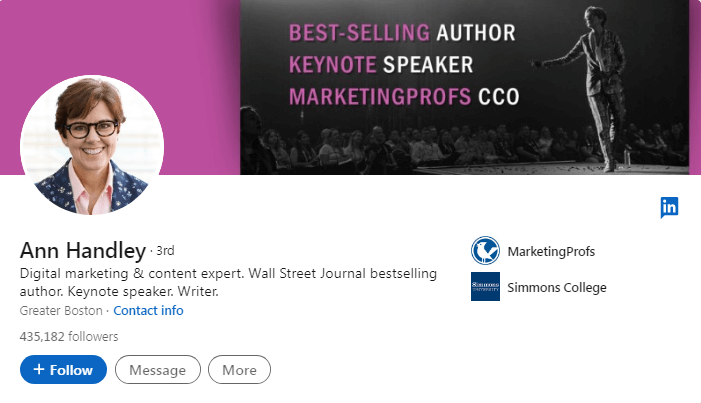Click the Best-Selling Author banner text
Screen dimensions: 701x403
point(402,33)
